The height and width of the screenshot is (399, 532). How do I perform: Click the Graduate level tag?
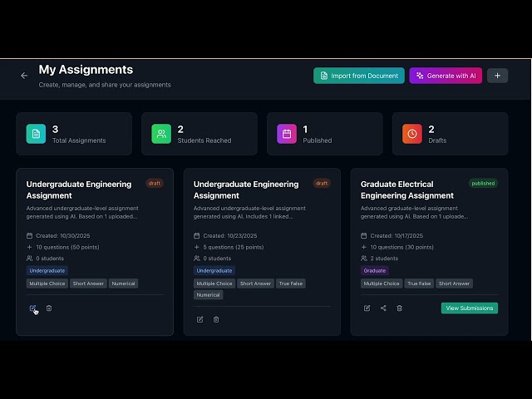pyautogui.click(x=375, y=270)
